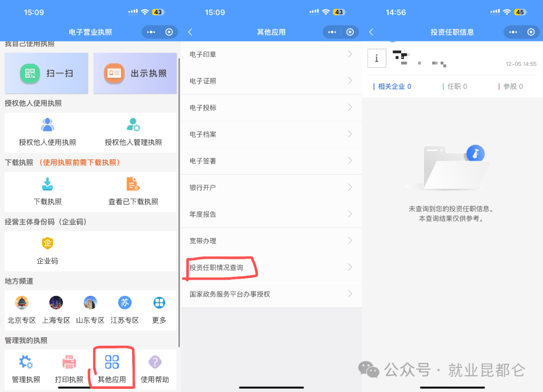The image size is (543, 392).
Task: Click section heading 管理我的执照
Action: [x=26, y=340]
